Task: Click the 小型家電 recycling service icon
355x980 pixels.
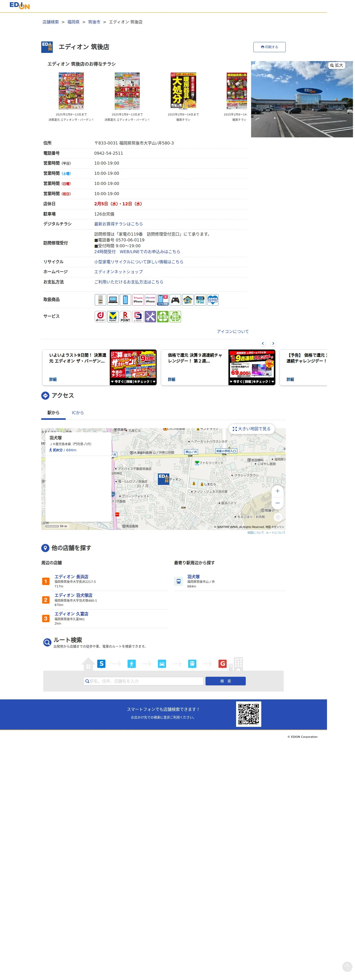Action: 175,316
